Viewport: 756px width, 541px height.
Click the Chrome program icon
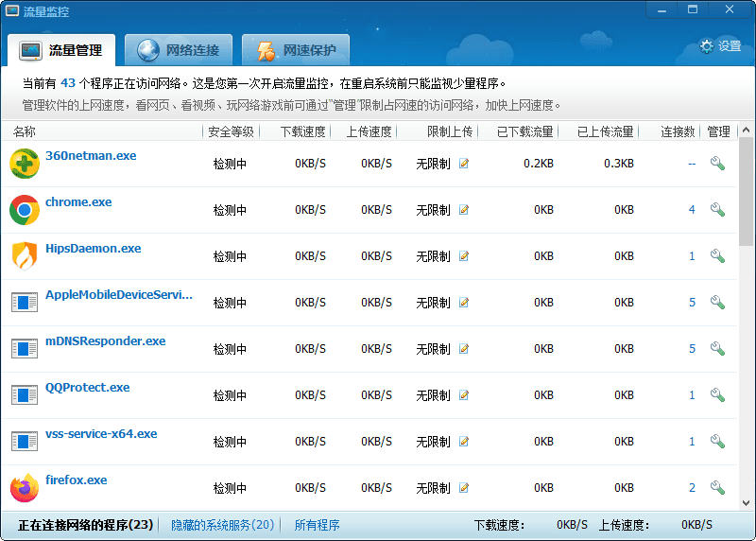tap(25, 210)
